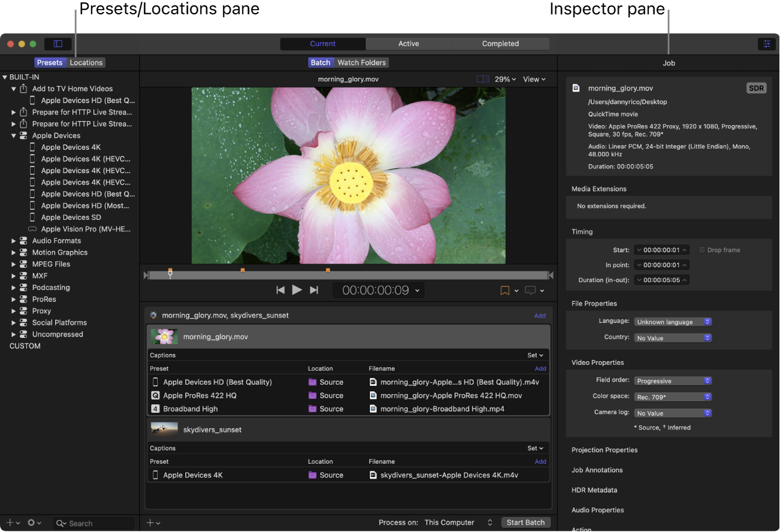Expand the Audio Formats group
780x532 pixels.
[x=14, y=241]
